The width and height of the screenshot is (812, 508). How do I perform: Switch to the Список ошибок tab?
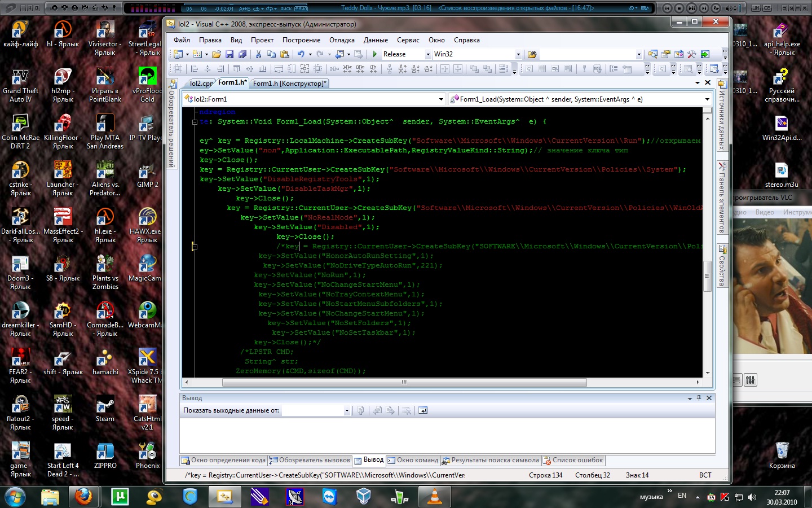point(573,461)
